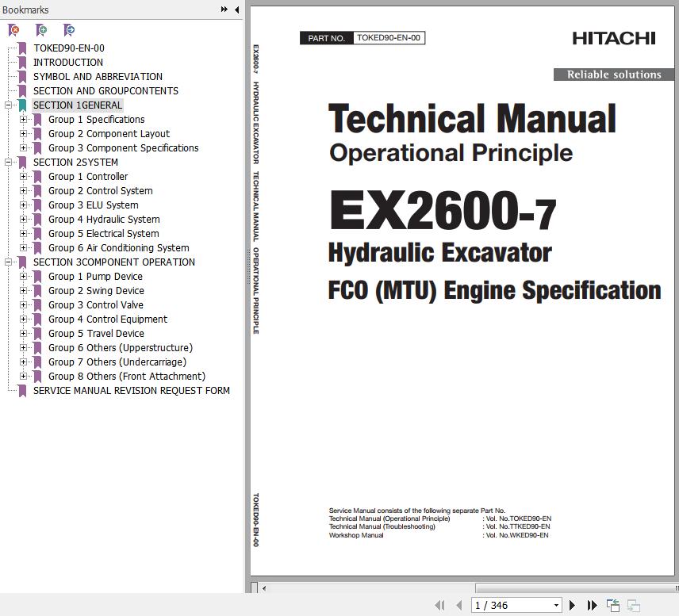Click the delete bookmark icon
This screenshot has height=616, width=679.
tap(13, 30)
